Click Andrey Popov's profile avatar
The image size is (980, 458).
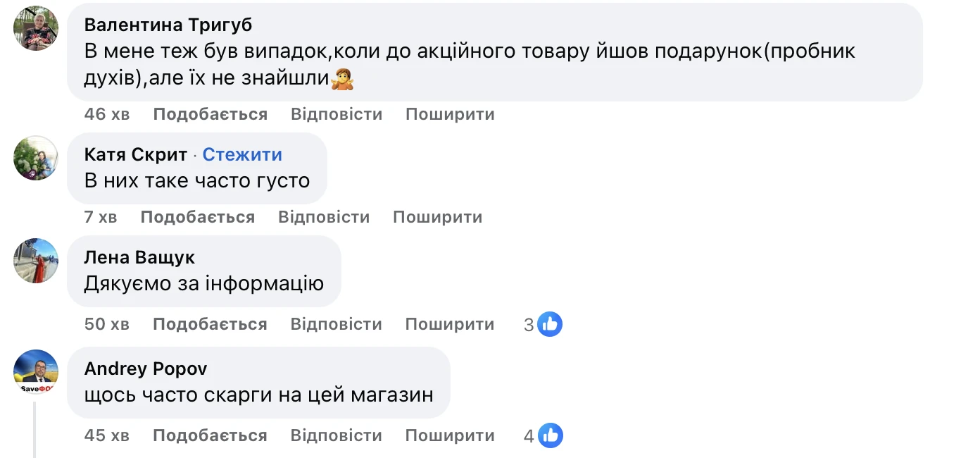36,371
